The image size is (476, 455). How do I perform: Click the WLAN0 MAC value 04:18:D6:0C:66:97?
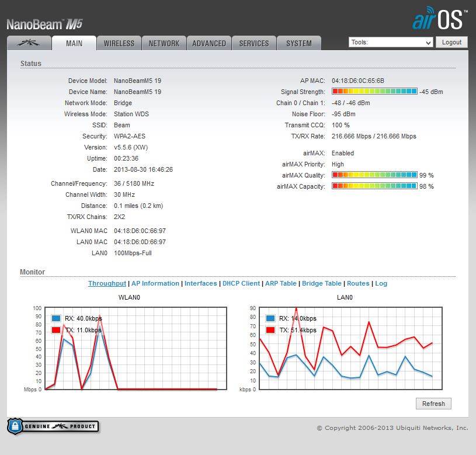point(140,231)
